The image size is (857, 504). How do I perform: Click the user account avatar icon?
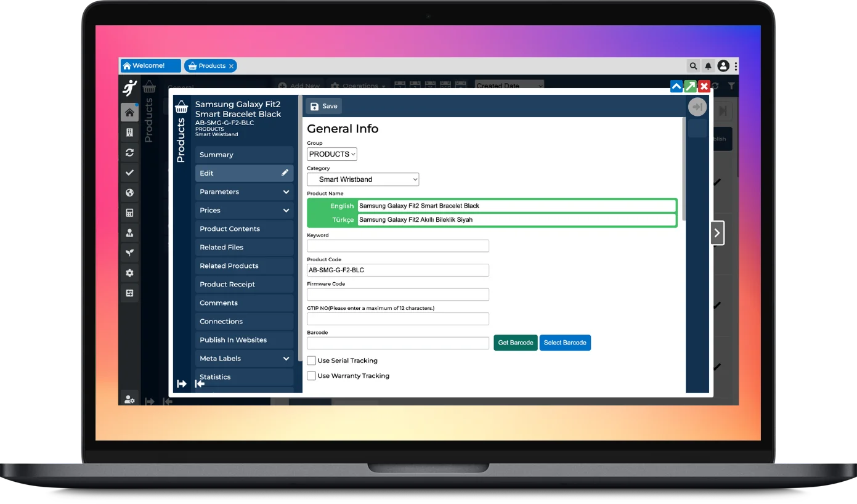[723, 66]
